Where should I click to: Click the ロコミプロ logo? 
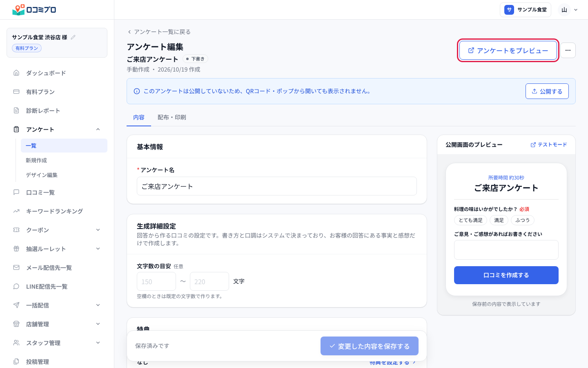[34, 10]
